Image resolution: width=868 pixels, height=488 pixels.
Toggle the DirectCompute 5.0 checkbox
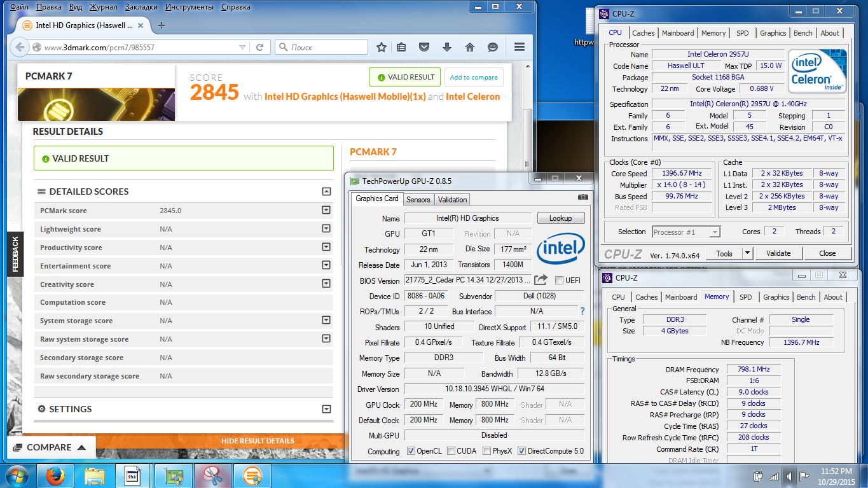click(x=521, y=451)
